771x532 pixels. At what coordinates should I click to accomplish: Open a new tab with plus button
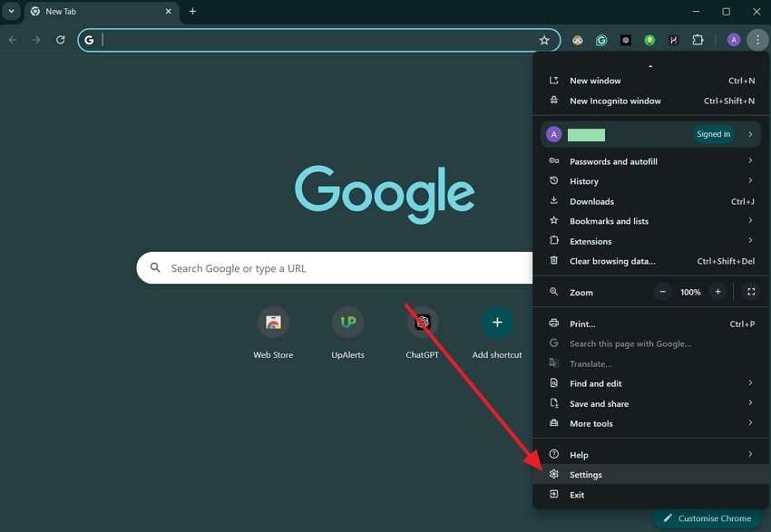tap(192, 11)
